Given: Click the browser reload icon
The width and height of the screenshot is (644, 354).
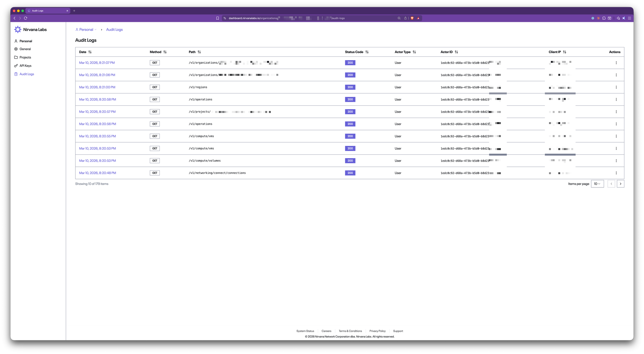Looking at the screenshot, I should tap(25, 18).
